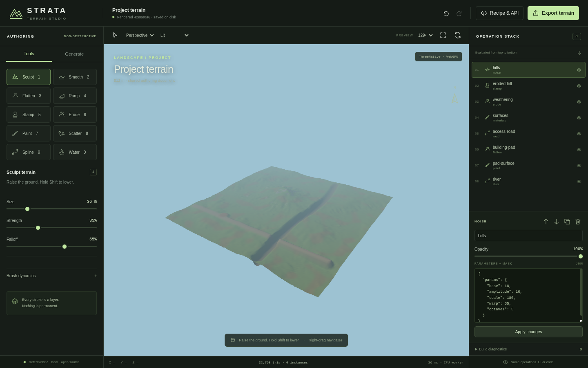The image size is (588, 368).
Task: Switch to the Generate tab
Action: click(74, 54)
